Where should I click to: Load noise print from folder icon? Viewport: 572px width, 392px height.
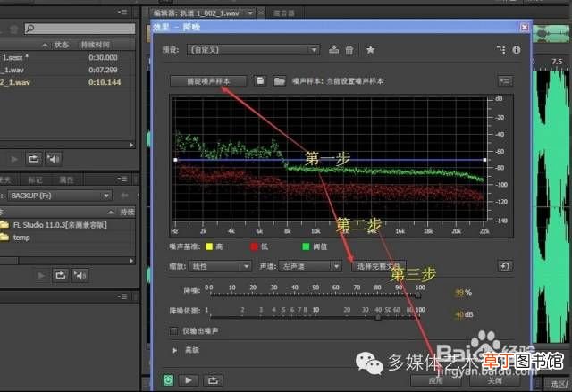point(280,81)
